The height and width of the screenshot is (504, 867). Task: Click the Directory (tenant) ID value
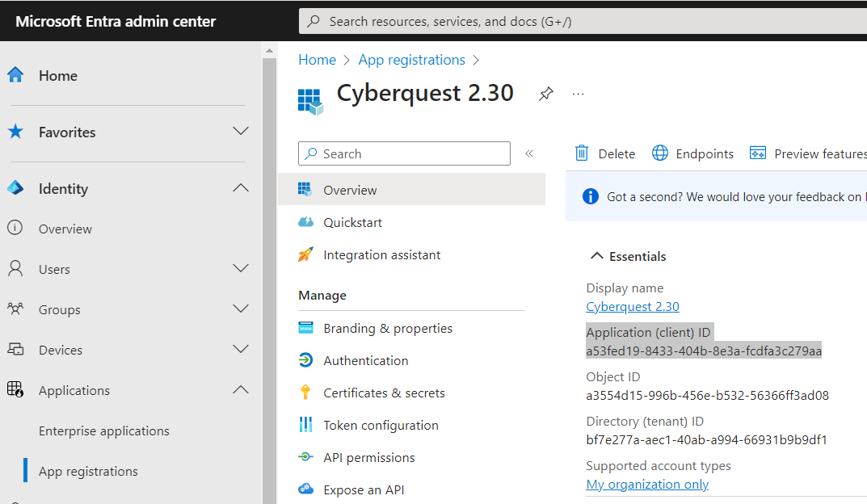coord(707,440)
